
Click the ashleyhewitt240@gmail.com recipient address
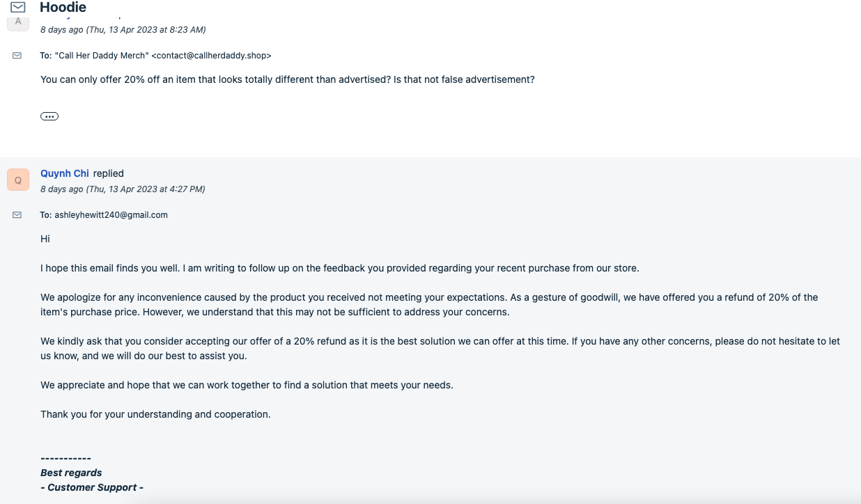(111, 215)
